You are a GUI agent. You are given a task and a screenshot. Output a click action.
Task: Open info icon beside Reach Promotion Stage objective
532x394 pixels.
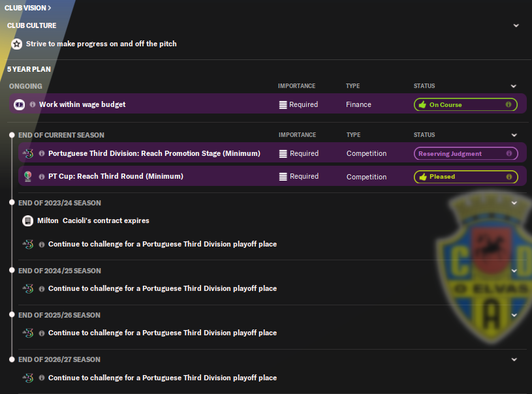[42, 153]
